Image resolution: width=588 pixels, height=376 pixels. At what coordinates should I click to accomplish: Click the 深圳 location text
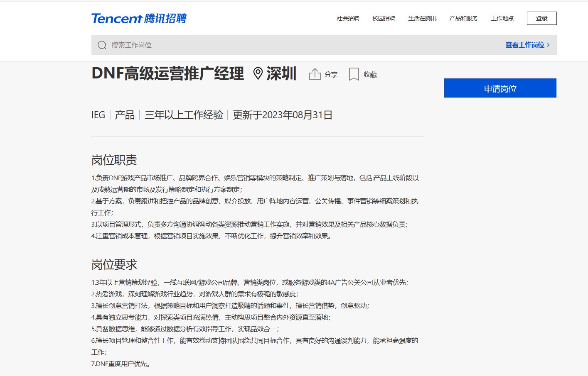coord(281,73)
